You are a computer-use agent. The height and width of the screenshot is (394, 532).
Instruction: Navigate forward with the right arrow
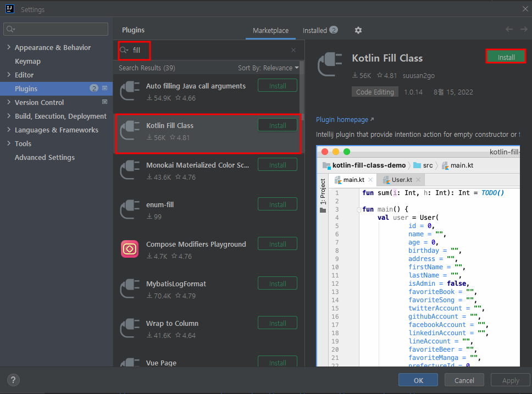tap(524, 30)
